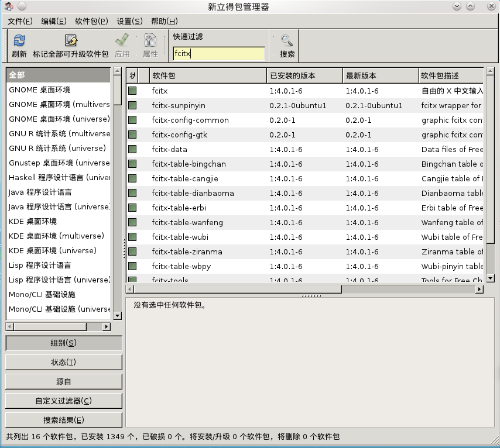Click the 自定义过滤器(C) button
This screenshot has height=448, width=500.
tap(64, 401)
